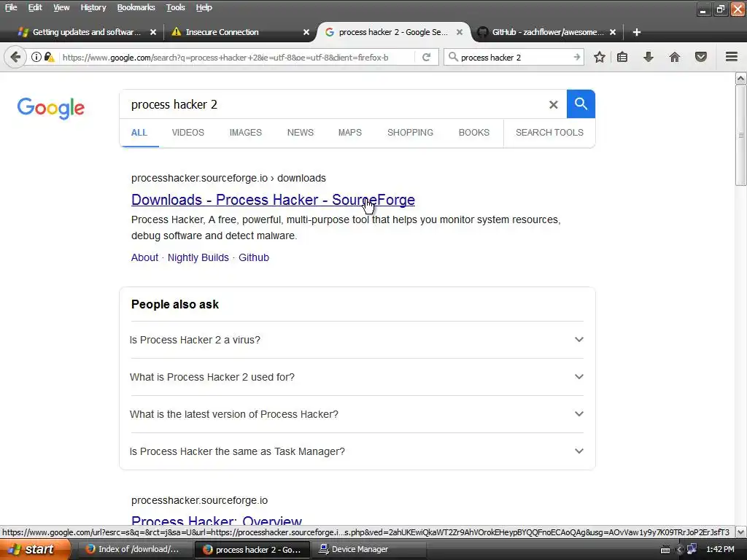
Task: Close the 'Insecure Connection' tab
Action: click(x=306, y=32)
